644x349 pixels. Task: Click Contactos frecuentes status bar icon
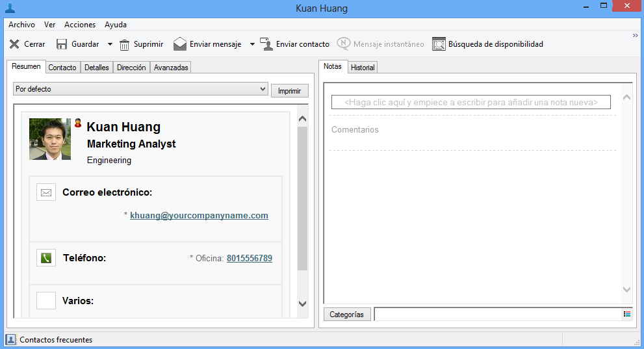[x=11, y=339]
